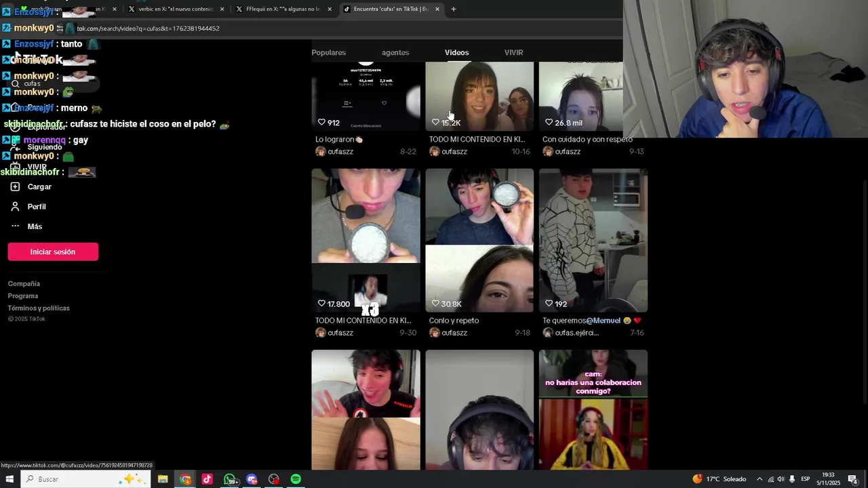
Task: Open the TikTok app from the taskbar
Action: [x=207, y=479]
